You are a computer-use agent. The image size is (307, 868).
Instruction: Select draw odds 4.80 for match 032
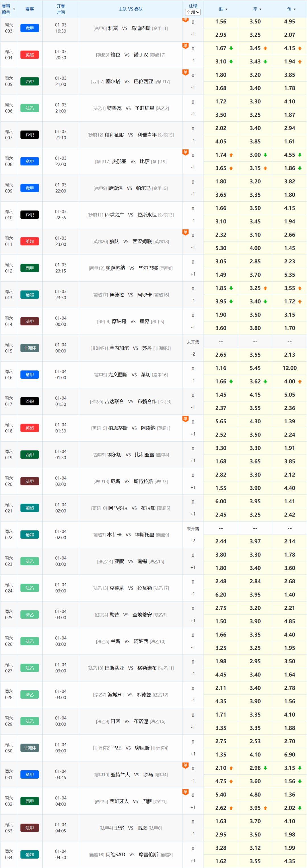[255, 795]
